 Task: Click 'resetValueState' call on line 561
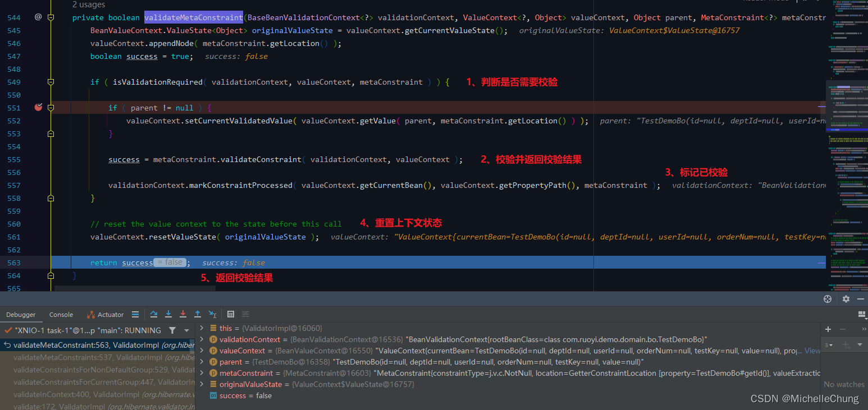(x=182, y=237)
